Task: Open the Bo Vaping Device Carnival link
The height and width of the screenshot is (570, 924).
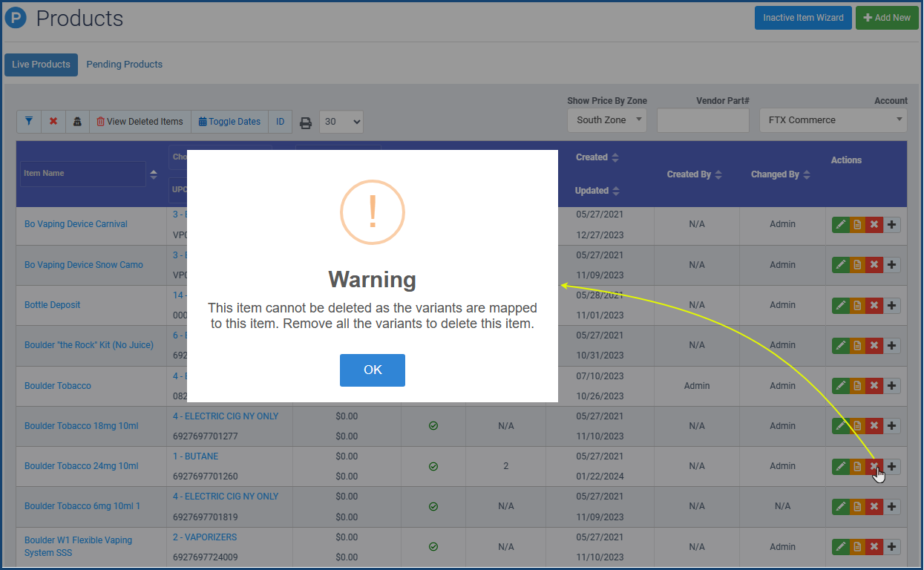Action: pyautogui.click(x=76, y=224)
